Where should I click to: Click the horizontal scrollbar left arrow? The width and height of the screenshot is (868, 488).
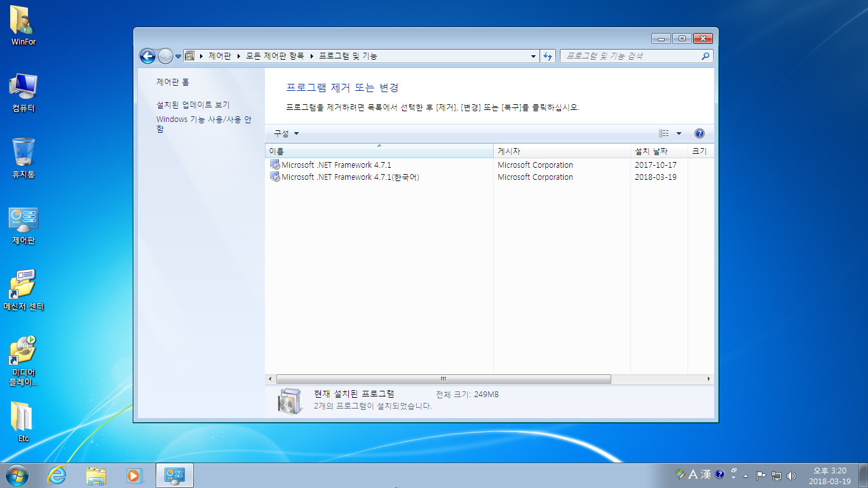[270, 379]
